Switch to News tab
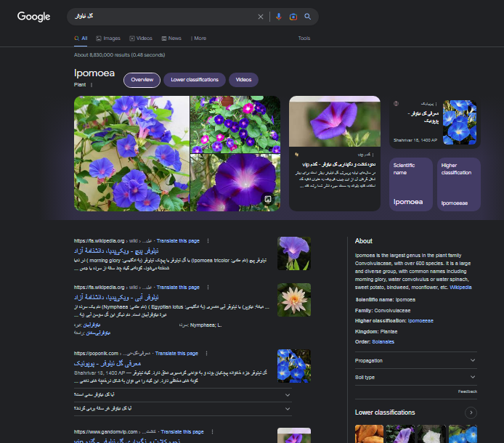This screenshot has height=443, width=504. point(171,38)
